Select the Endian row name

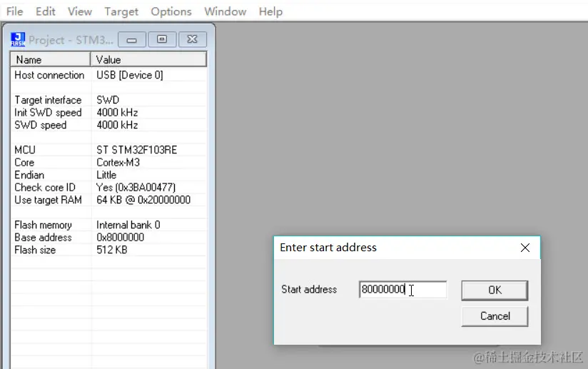click(x=29, y=175)
